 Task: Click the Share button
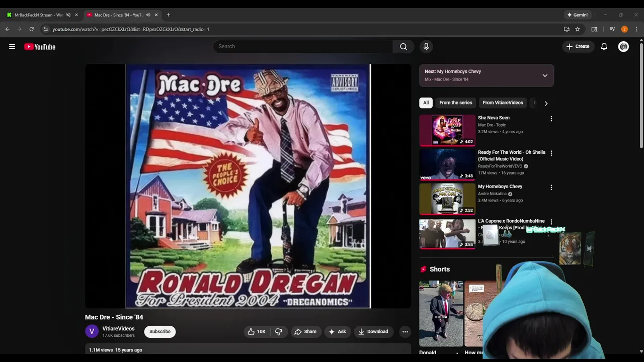[305, 332]
